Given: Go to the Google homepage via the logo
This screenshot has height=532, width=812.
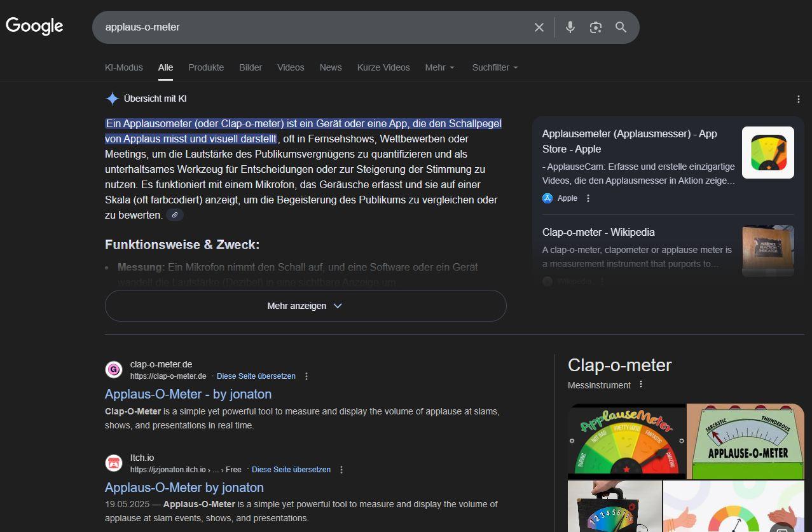Looking at the screenshot, I should click(34, 27).
